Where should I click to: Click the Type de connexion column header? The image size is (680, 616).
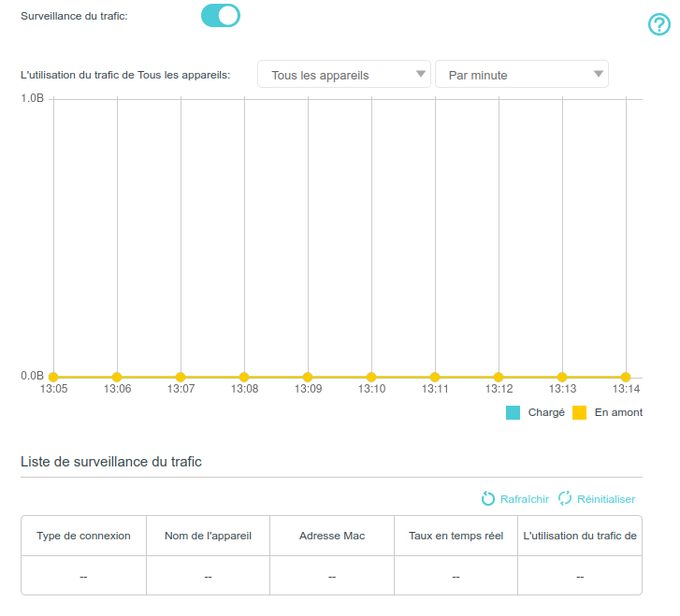[x=83, y=536]
